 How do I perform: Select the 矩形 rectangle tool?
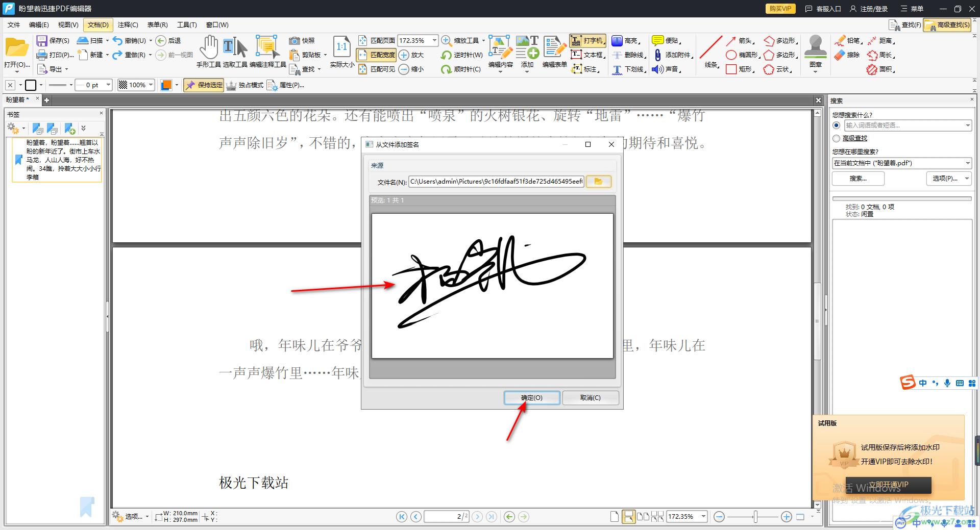tap(740, 69)
